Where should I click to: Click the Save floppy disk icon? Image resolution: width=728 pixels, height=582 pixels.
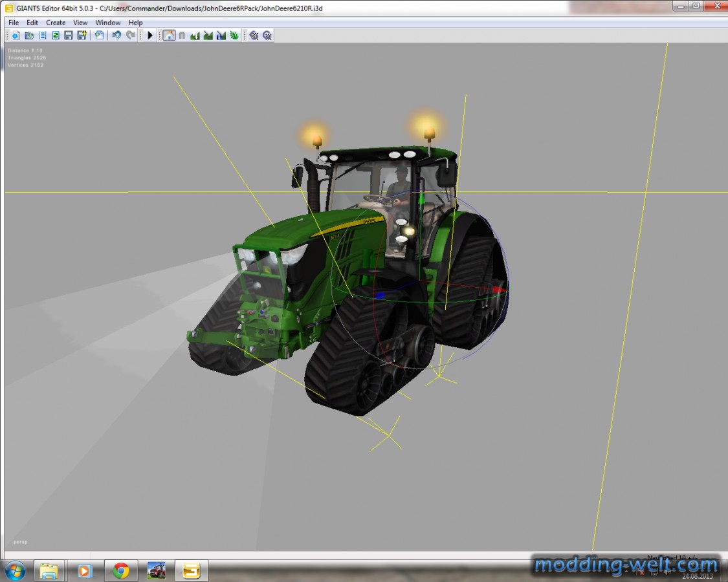point(69,36)
